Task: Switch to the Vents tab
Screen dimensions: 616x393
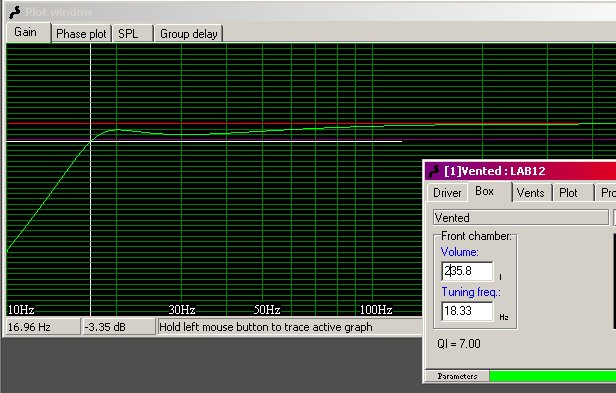Action: [531, 193]
